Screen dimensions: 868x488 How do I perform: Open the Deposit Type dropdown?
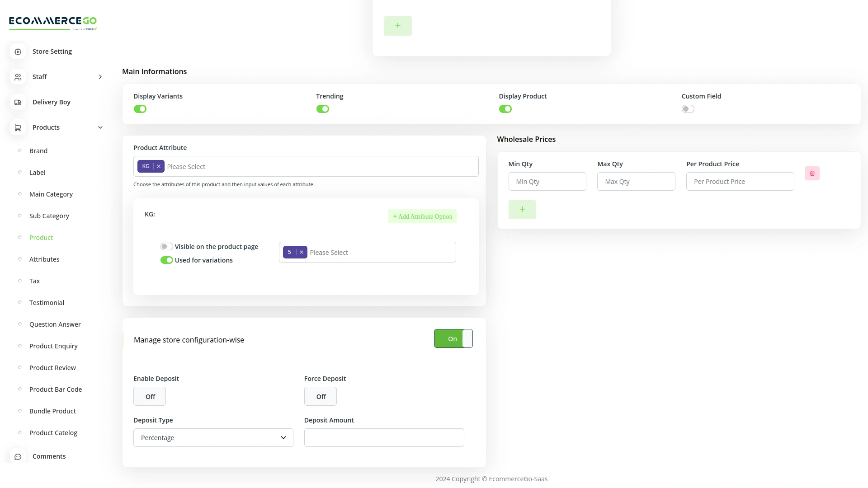(x=213, y=437)
